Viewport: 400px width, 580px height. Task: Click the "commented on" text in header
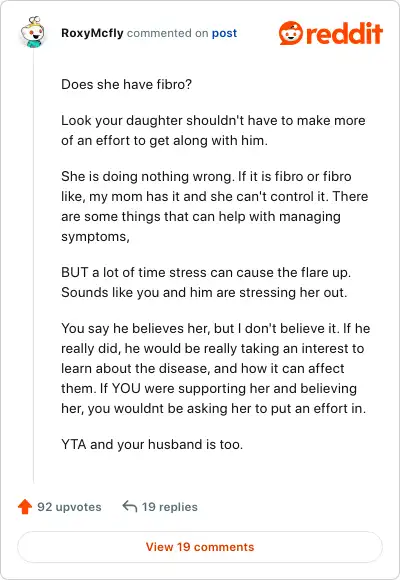(168, 33)
